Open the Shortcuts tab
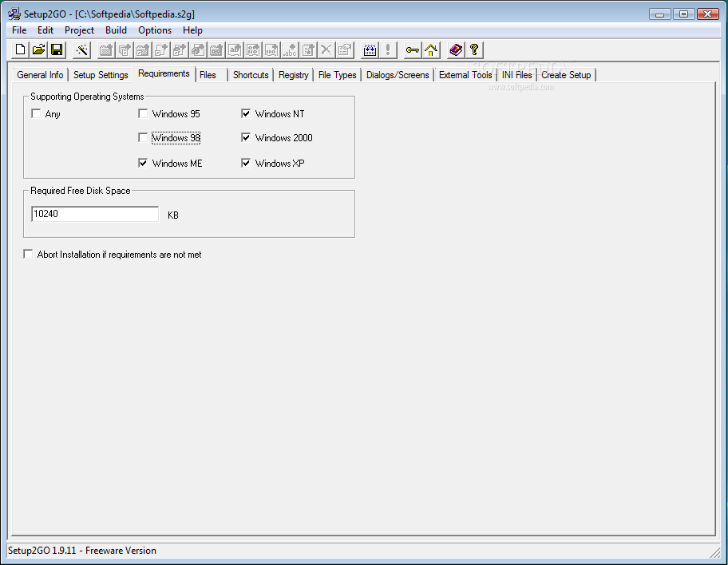 (251, 75)
